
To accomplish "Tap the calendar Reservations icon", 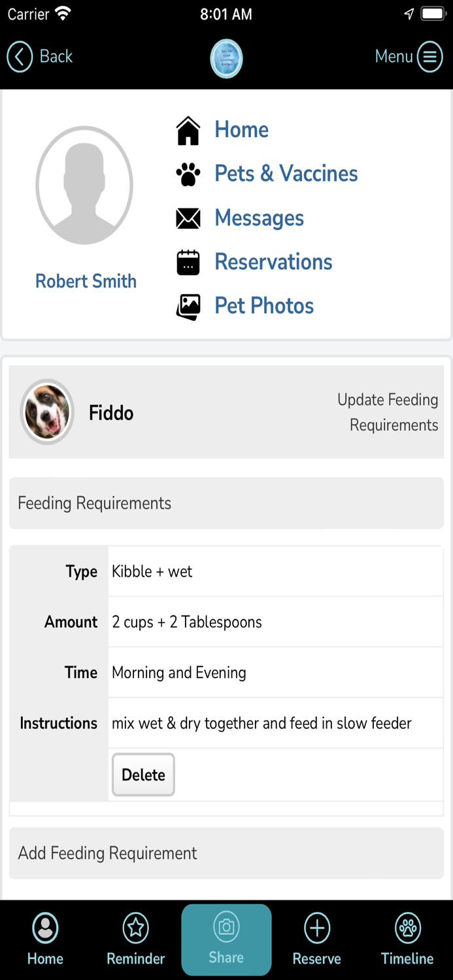I will [x=188, y=262].
